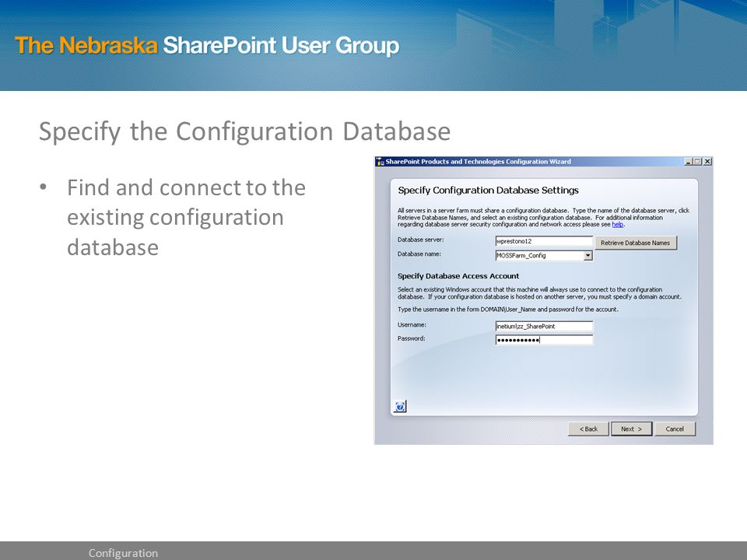
Task: Click the 'Database name:' label
Action: 419,254
